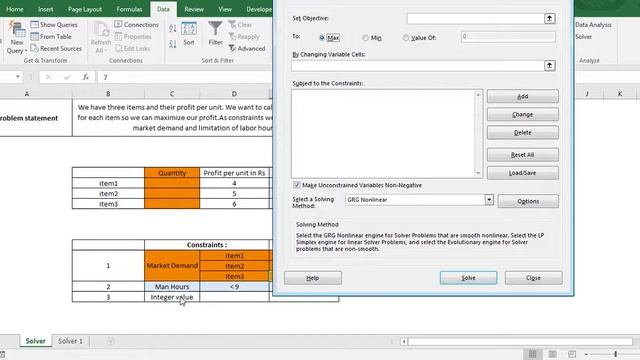The image size is (640, 360).
Task: Switch to the Solver sheet tab
Action: click(x=36, y=341)
